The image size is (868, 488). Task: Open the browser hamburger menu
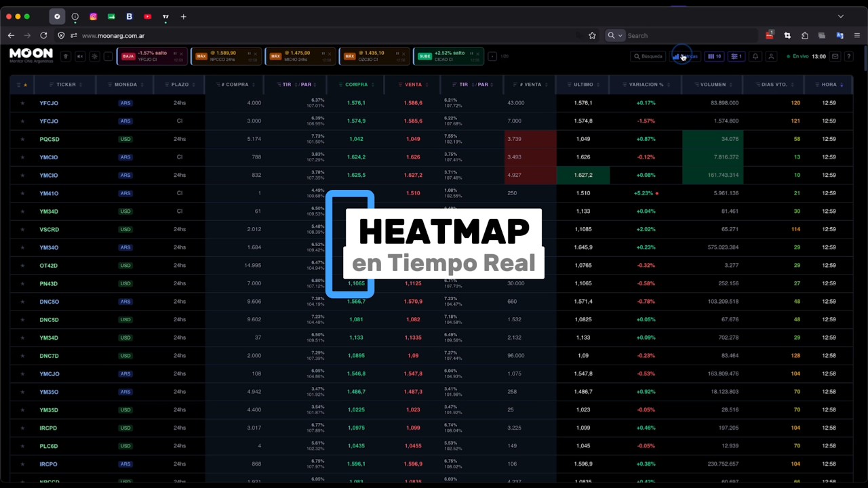pyautogui.click(x=857, y=35)
